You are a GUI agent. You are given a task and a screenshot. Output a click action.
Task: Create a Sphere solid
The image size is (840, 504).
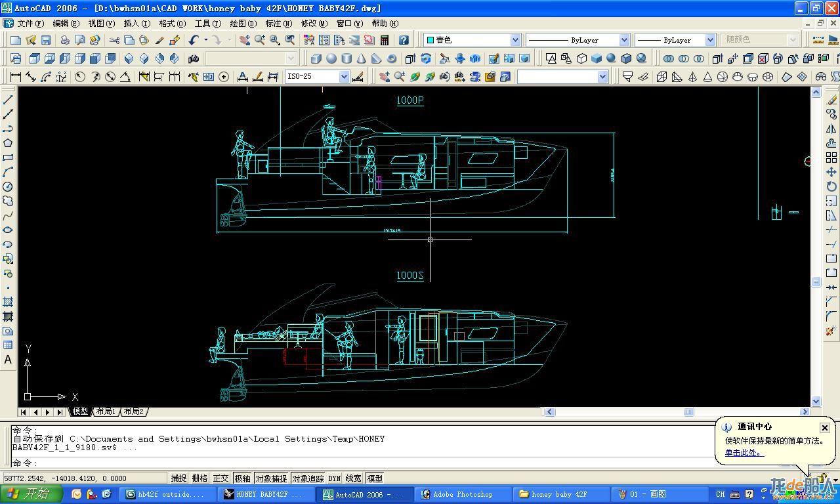tap(331, 58)
